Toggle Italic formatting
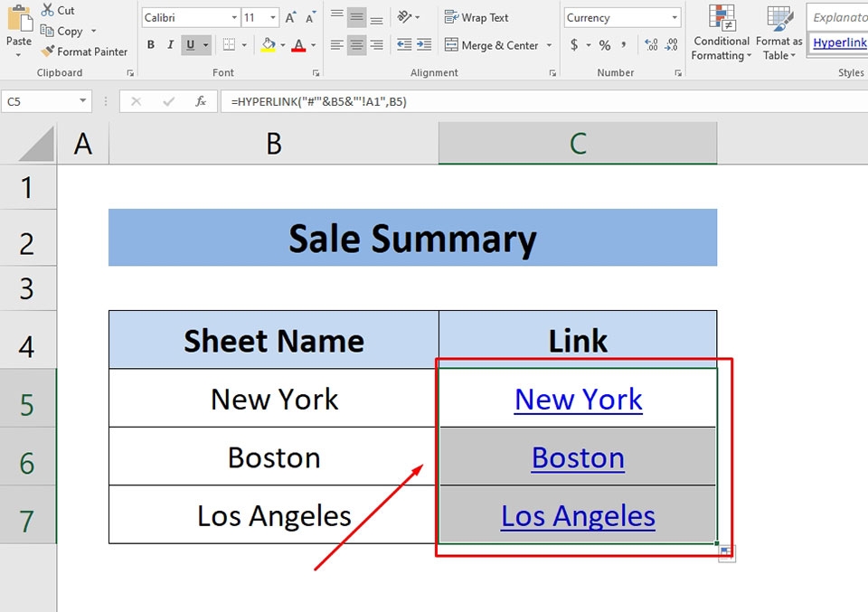Viewport: 868px width, 612px height. pos(169,43)
